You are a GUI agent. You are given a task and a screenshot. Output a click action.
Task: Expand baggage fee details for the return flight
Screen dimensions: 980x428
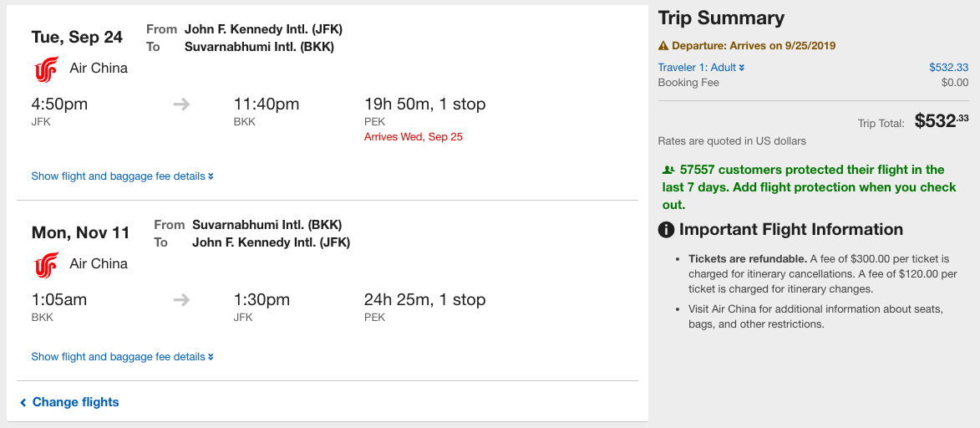pos(122,357)
